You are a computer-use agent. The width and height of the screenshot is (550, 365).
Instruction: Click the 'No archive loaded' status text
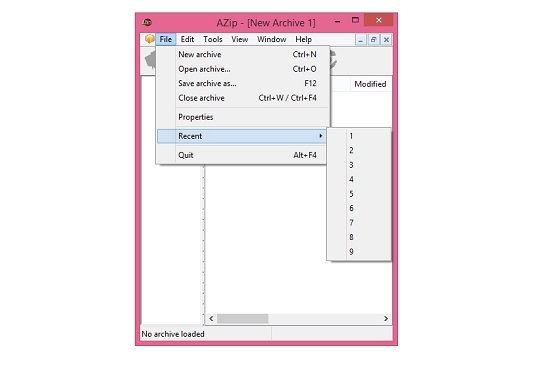pyautogui.click(x=173, y=334)
